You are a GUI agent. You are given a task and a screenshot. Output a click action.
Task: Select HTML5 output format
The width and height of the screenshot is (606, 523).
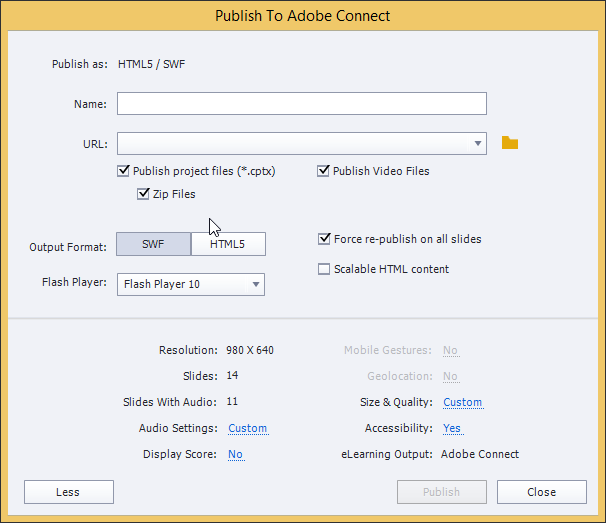[228, 244]
